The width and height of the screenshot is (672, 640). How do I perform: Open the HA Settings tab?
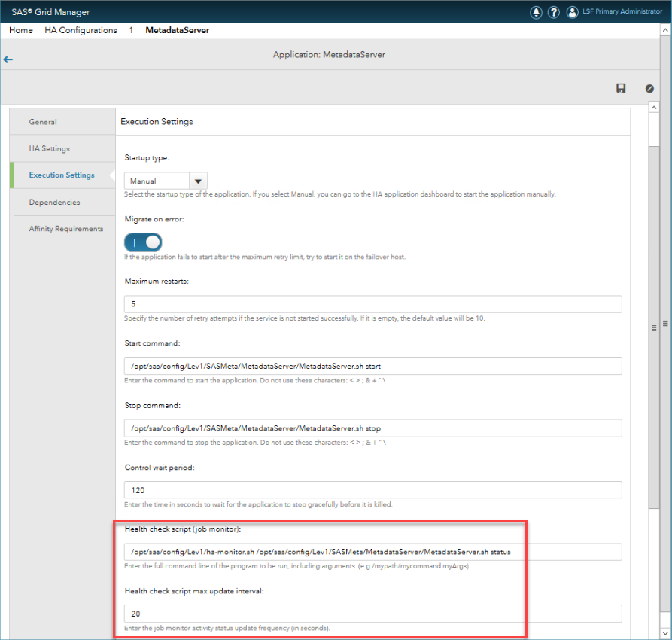(x=62, y=148)
